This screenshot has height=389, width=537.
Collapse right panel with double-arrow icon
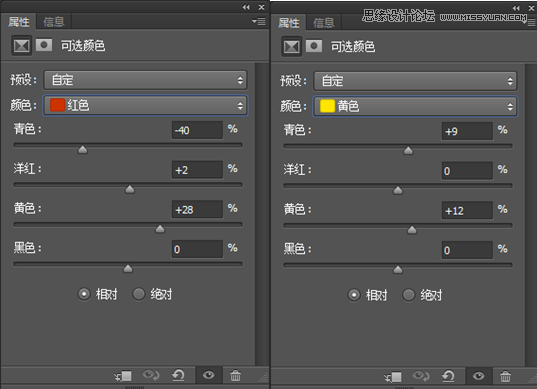pos(516,8)
